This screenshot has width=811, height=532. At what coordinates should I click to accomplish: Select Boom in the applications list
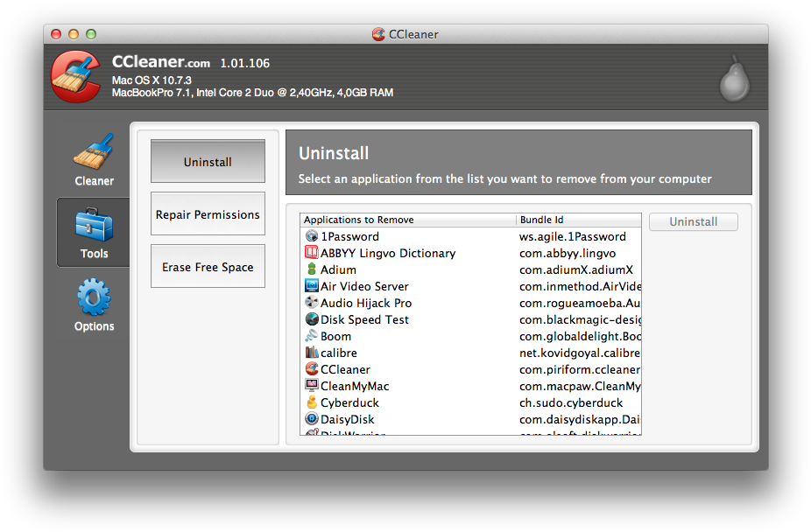point(335,336)
